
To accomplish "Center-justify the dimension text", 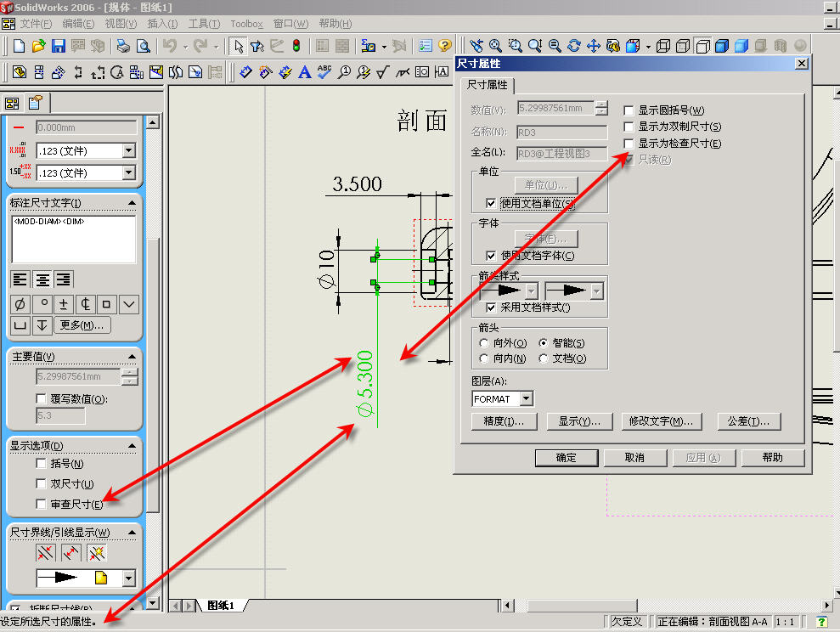I will click(42, 279).
